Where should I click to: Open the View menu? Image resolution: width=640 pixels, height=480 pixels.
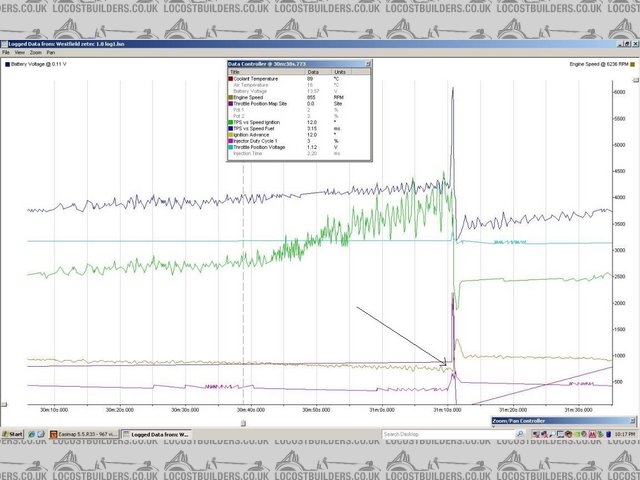20,53
